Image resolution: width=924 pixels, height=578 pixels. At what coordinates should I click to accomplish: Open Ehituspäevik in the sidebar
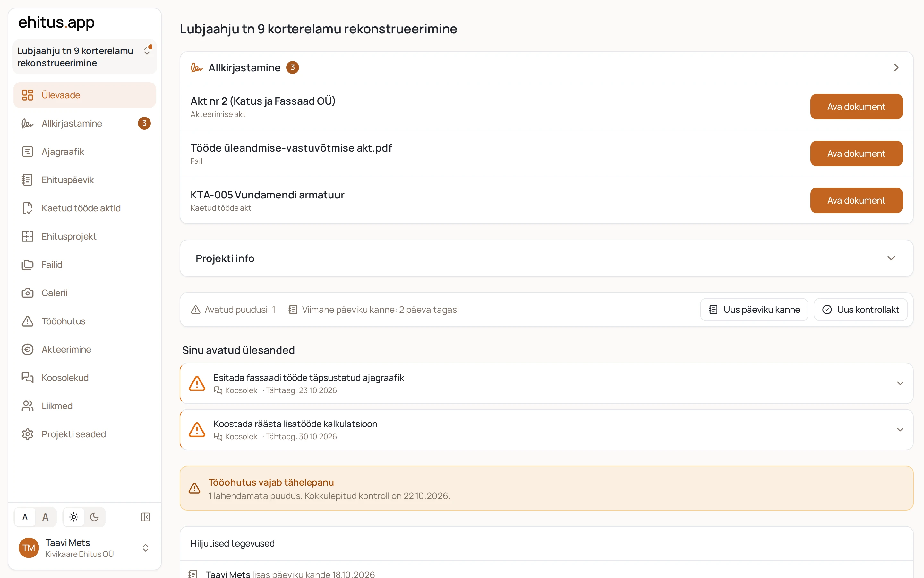(x=84, y=180)
